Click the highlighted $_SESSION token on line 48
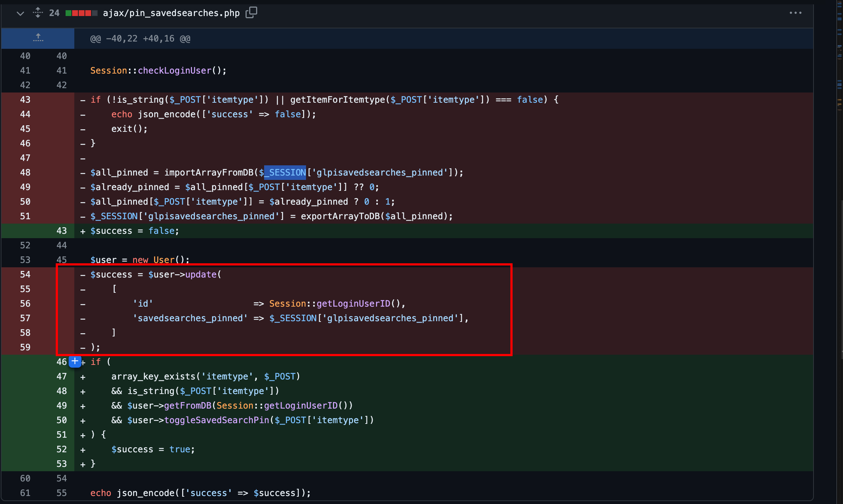 285,172
